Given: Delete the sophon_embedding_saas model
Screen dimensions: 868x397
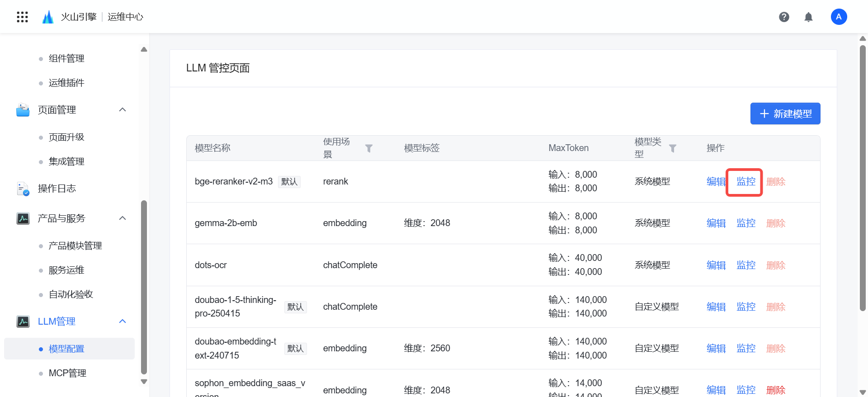Looking at the screenshot, I should pyautogui.click(x=775, y=390).
